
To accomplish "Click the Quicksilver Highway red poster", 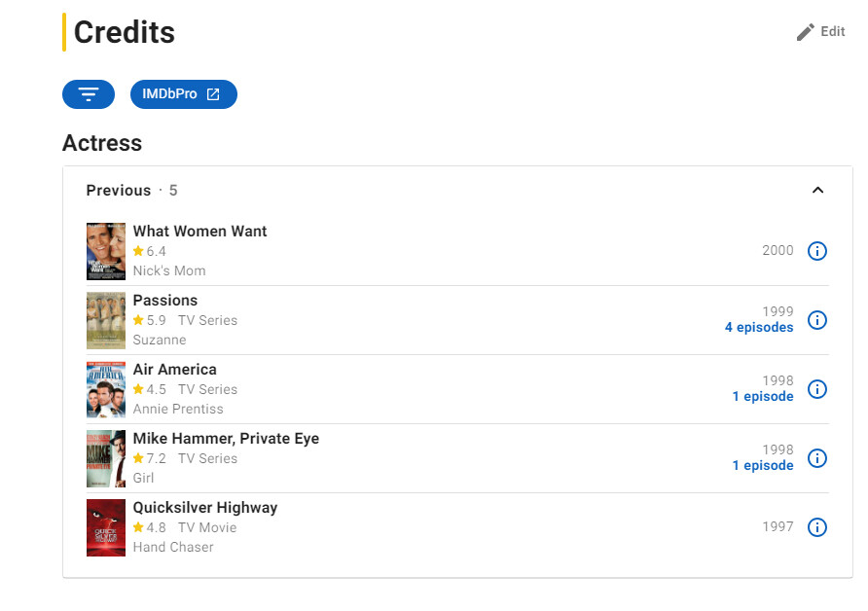I will coord(106,528).
